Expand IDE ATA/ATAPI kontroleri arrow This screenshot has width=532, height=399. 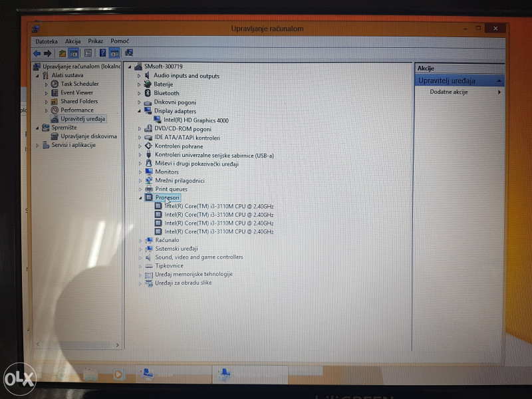click(140, 138)
